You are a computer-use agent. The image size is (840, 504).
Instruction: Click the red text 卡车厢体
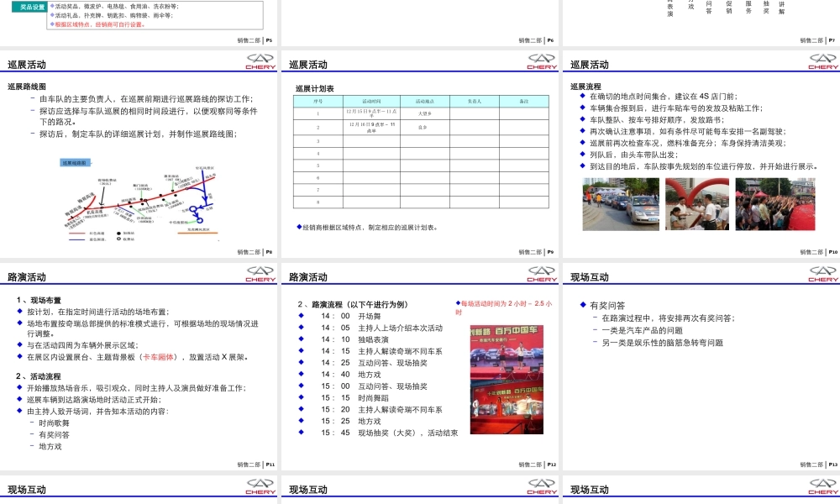(158, 357)
